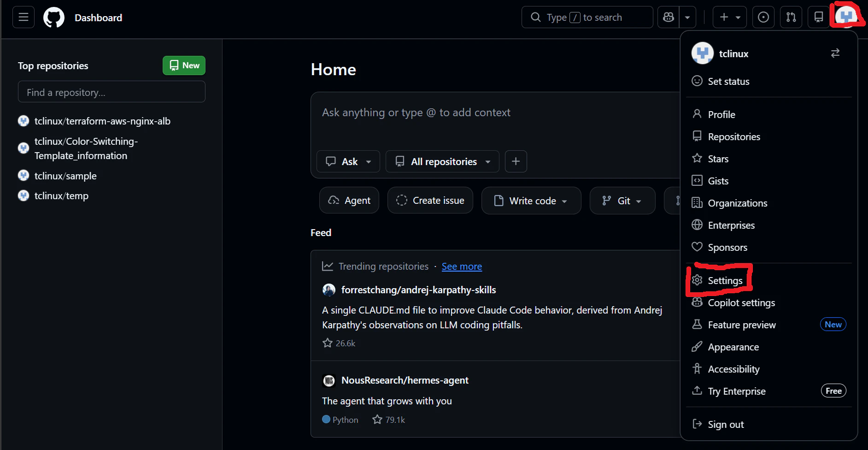Screen dimensions: 868x450
Task: Open the plus create-new dropdown
Action: (730, 18)
